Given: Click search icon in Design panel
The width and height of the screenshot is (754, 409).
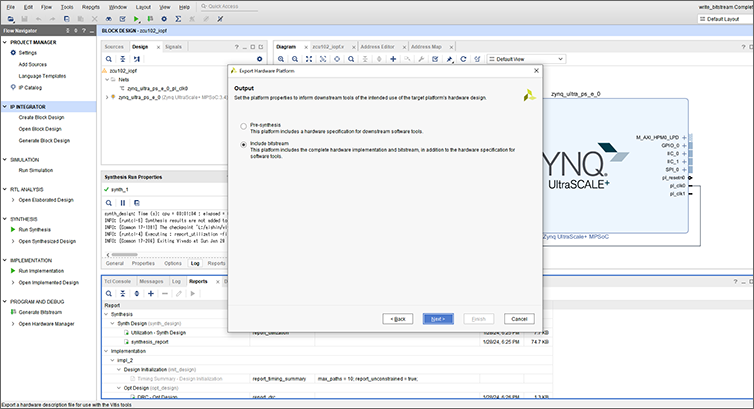Looking at the screenshot, I should click(x=109, y=59).
